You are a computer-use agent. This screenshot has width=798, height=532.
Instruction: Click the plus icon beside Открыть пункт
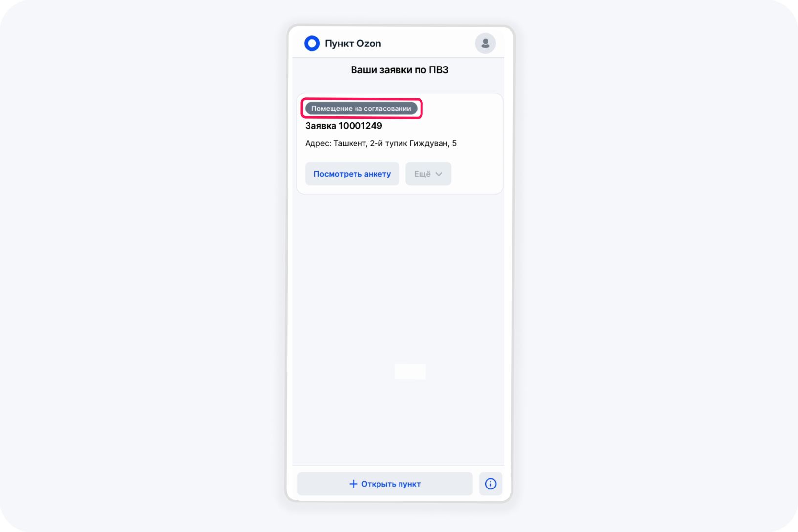353,484
